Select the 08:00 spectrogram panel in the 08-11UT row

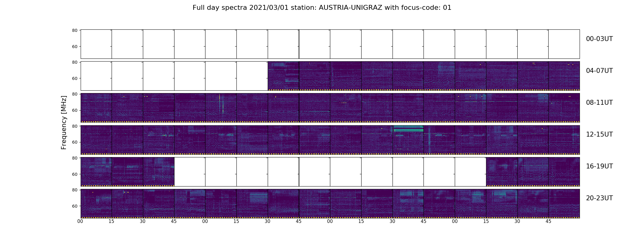(x=96, y=108)
